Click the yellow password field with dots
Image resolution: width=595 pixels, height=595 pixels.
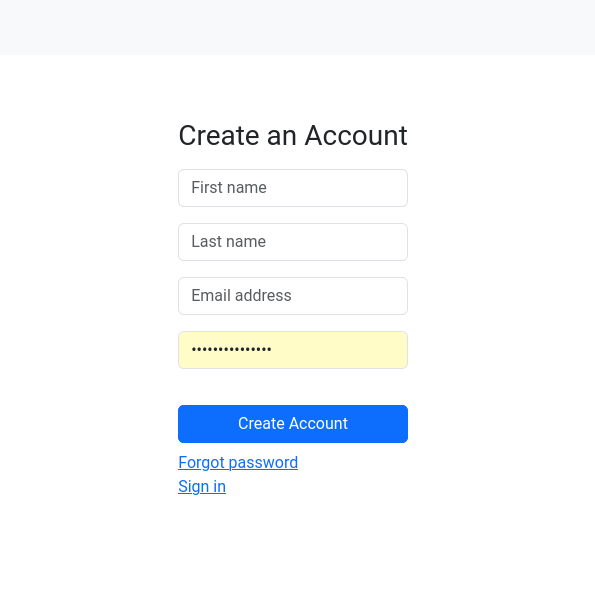[x=293, y=350]
